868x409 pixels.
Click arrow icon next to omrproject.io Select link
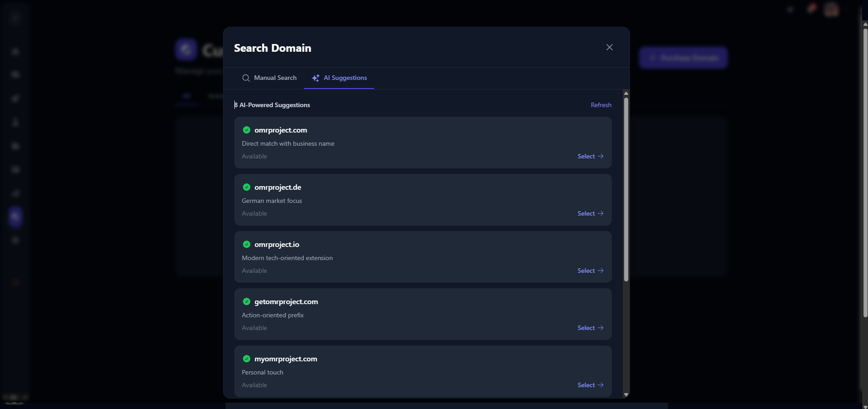point(600,271)
